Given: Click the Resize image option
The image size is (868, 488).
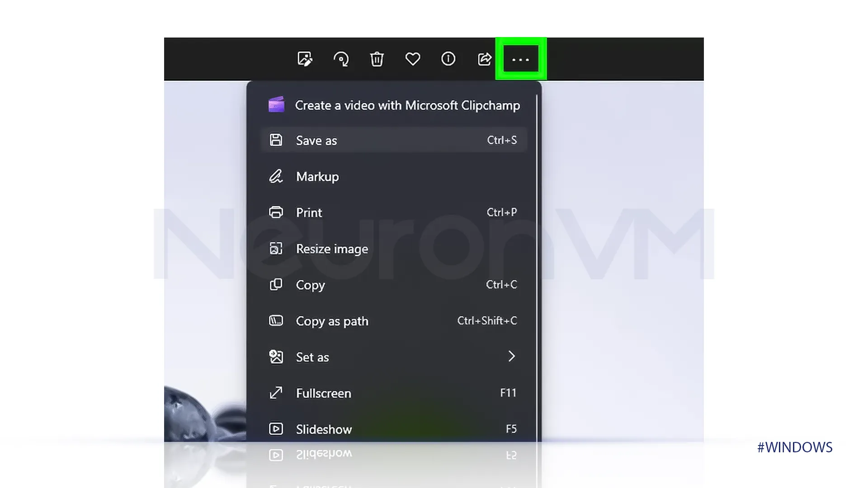Looking at the screenshot, I should pyautogui.click(x=332, y=249).
